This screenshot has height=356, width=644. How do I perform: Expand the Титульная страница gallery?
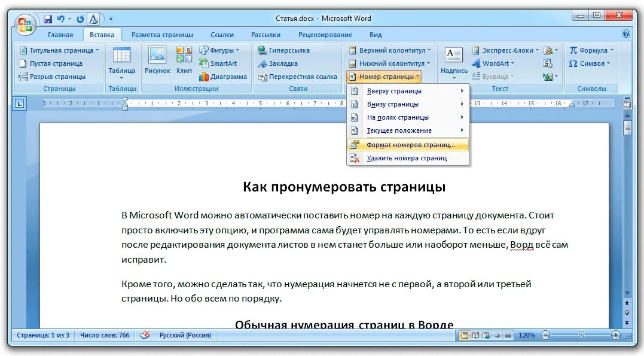point(60,50)
